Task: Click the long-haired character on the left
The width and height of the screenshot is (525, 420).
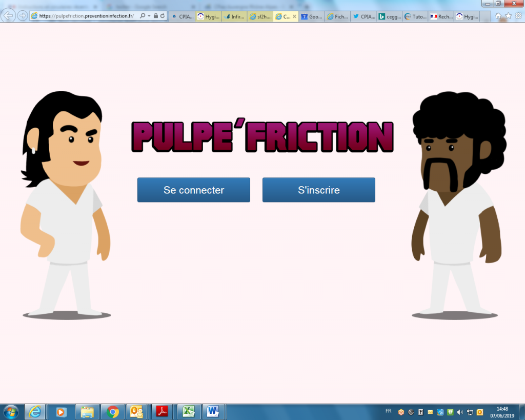Action: click(x=66, y=205)
